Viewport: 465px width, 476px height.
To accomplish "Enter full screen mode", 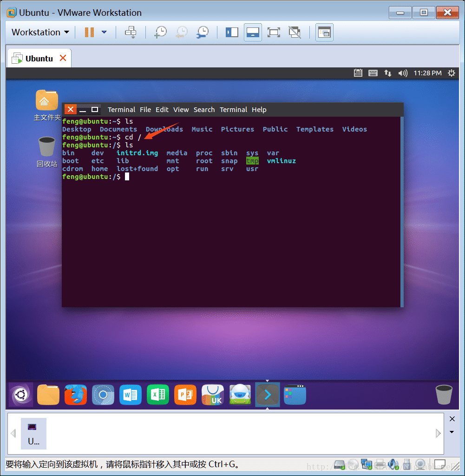I will (x=274, y=32).
